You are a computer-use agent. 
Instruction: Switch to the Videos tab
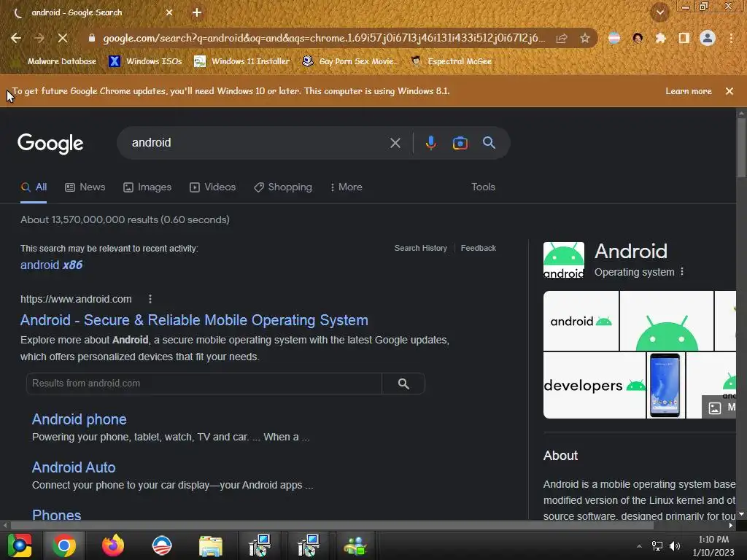tap(212, 187)
